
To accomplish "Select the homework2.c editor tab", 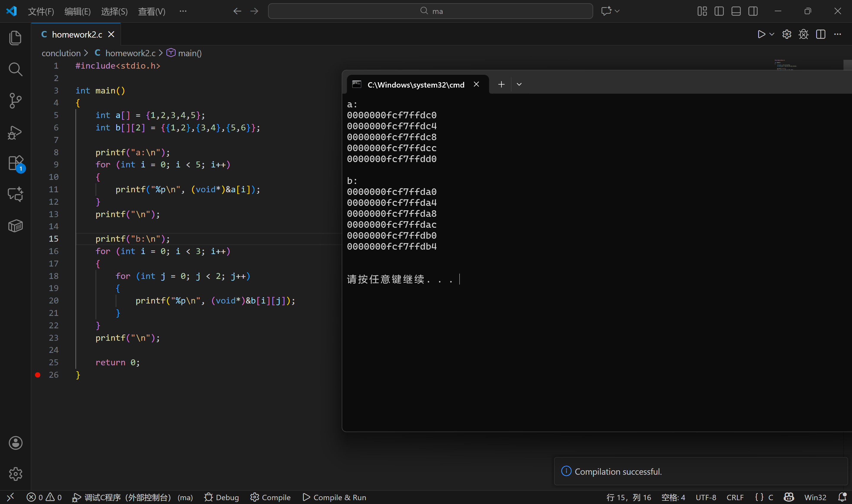I will [77, 34].
